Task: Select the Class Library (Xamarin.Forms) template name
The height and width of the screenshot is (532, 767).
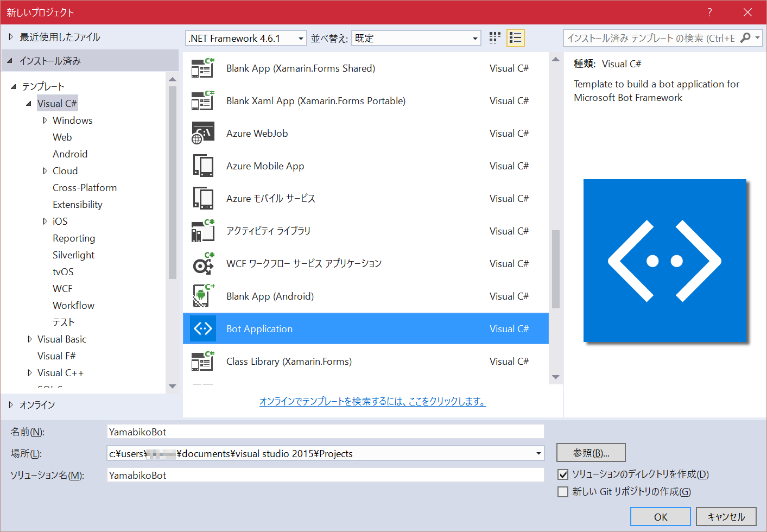Action: tap(289, 362)
